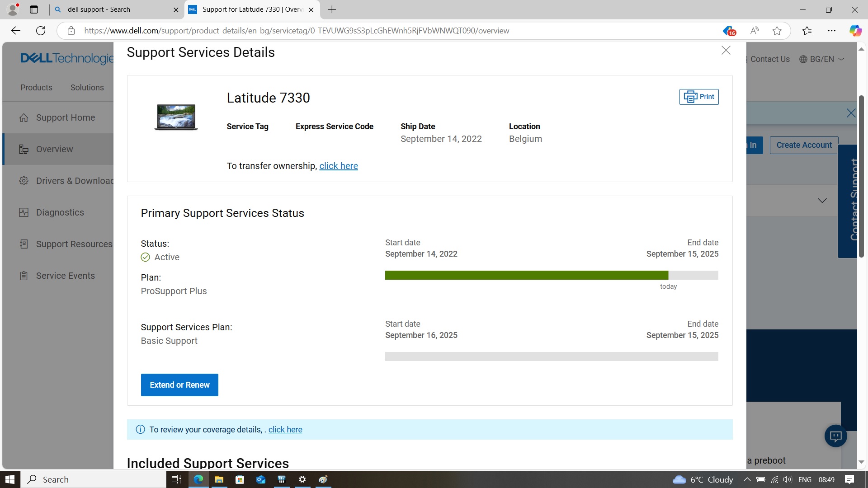
Task: Click the browser back arrow
Action: 16,31
